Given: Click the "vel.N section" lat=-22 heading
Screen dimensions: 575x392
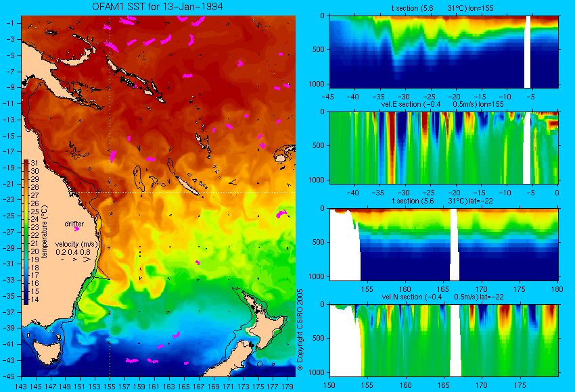Looking at the screenshot, I should 442,297.
